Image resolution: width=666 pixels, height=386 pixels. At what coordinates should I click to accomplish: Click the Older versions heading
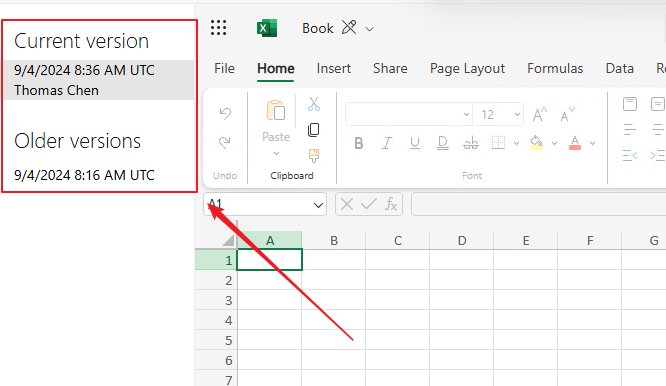coord(77,141)
